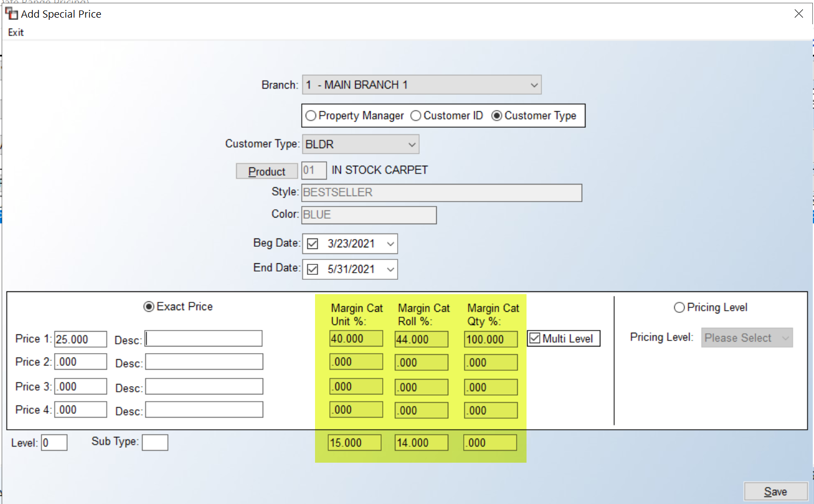This screenshot has width=814, height=504.
Task: Click Price 4 row Margin Cat Qty % field
Action: click(x=491, y=410)
